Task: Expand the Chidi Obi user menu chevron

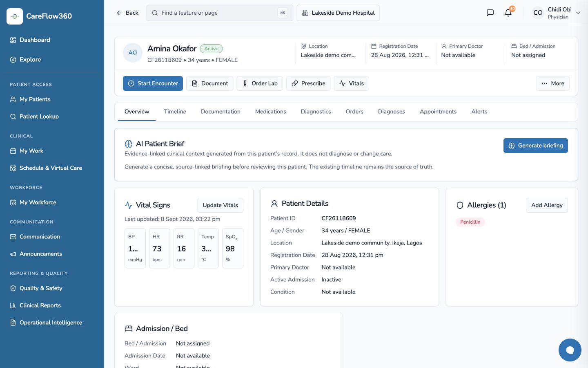Action: (x=578, y=13)
